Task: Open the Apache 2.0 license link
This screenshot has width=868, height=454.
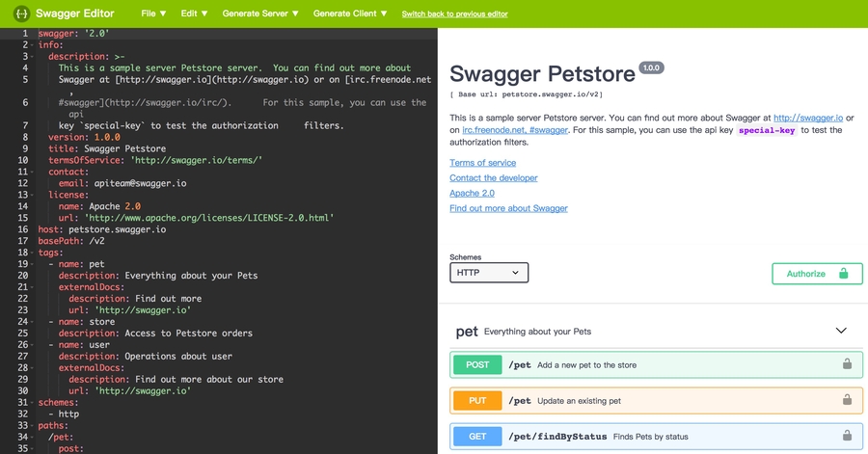Action: (x=473, y=193)
